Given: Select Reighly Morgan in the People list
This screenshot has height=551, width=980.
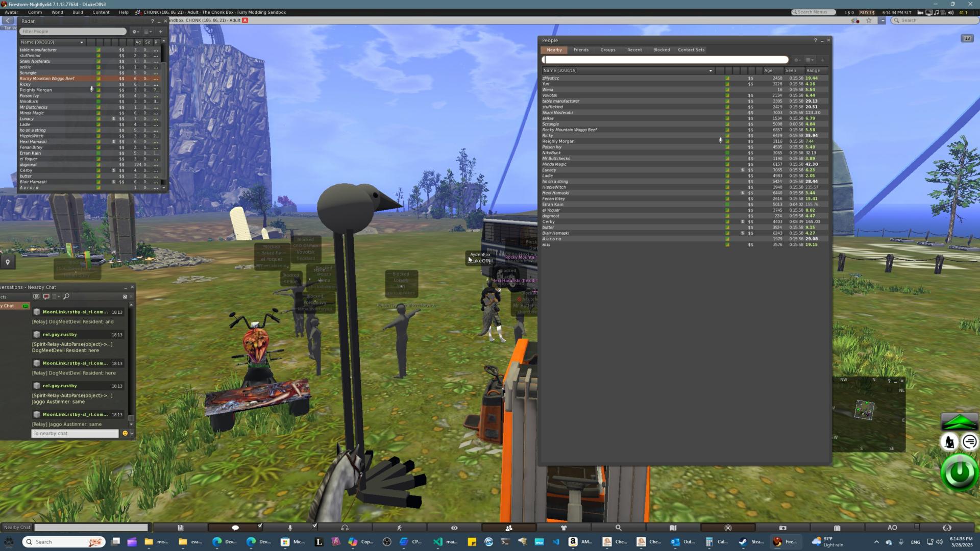Looking at the screenshot, I should [x=558, y=141].
